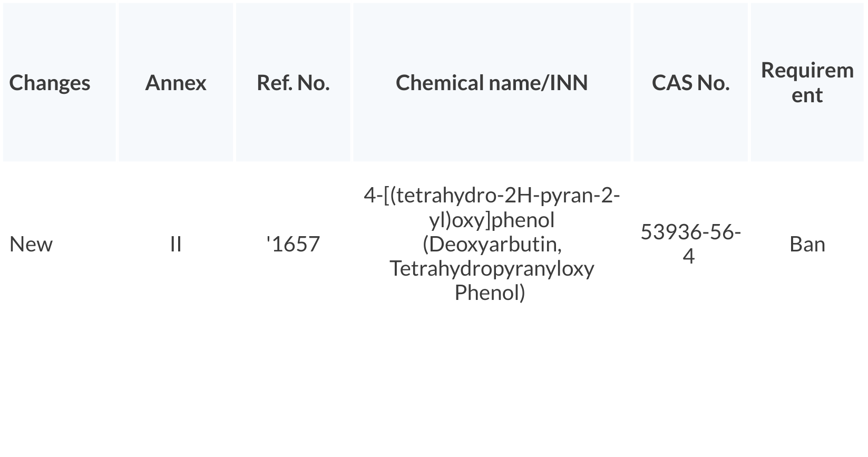
Task: Click the 4-[(tetrahydro text in chemical name
Action: 430,196
